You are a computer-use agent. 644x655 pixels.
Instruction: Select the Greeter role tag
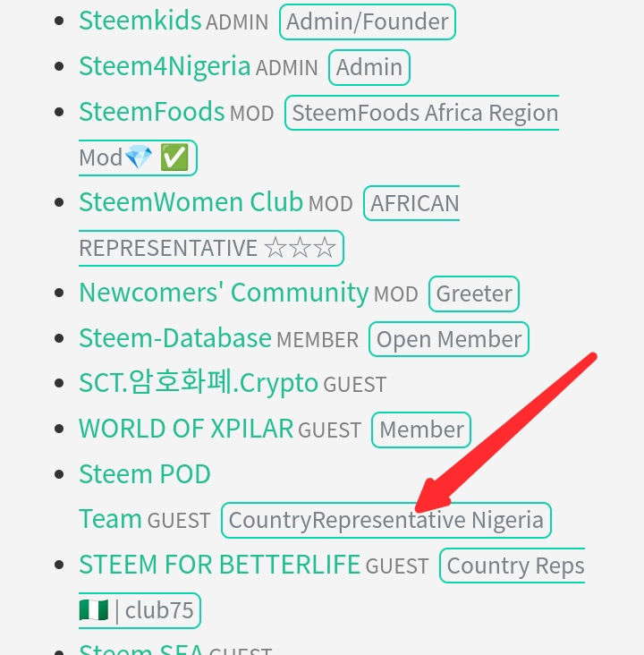[x=474, y=293]
